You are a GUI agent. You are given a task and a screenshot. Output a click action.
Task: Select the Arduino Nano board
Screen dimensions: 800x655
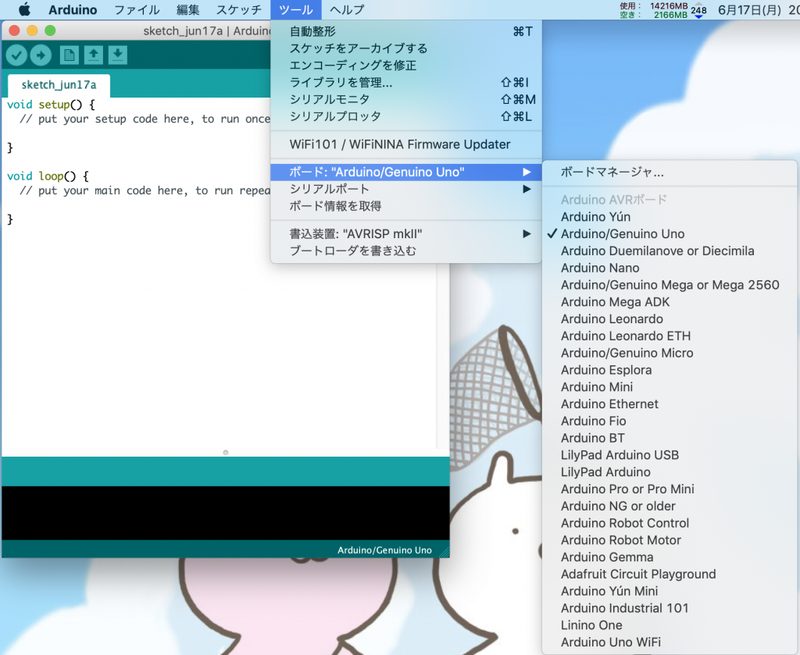(669, 268)
